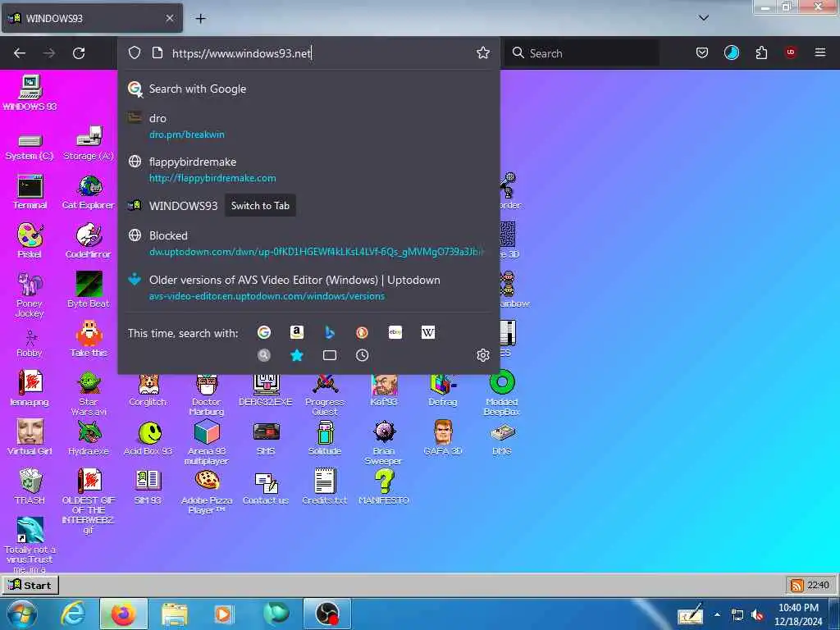This screenshot has height=630, width=840.
Task: Open Arena 93 multiplayer icon
Action: click(x=207, y=442)
